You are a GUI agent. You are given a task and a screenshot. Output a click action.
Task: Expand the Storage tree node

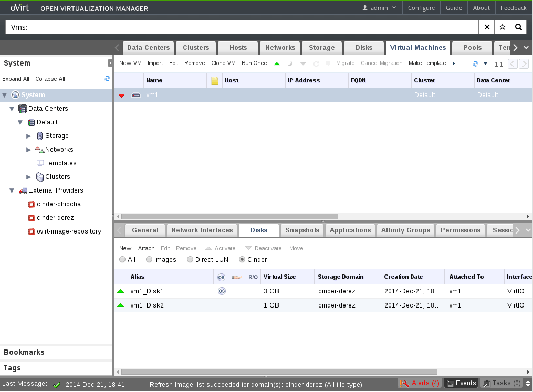[29, 136]
